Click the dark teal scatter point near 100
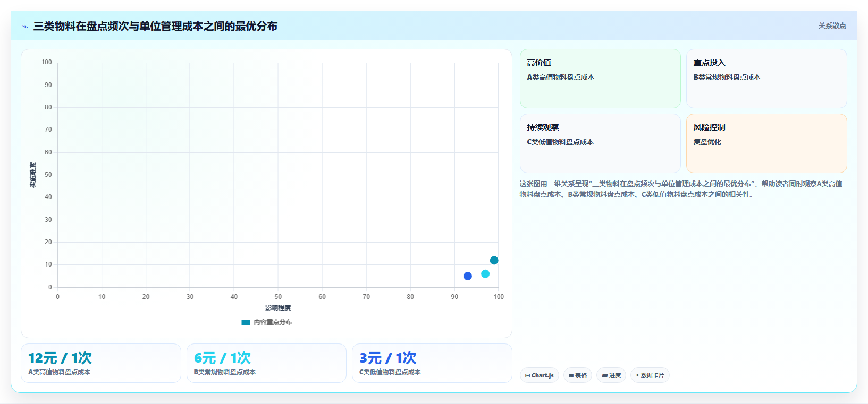 (x=494, y=260)
